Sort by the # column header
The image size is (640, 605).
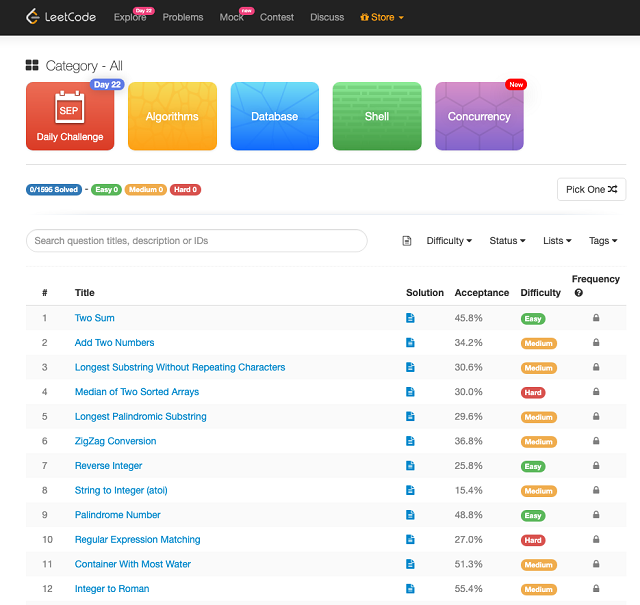pyautogui.click(x=44, y=293)
